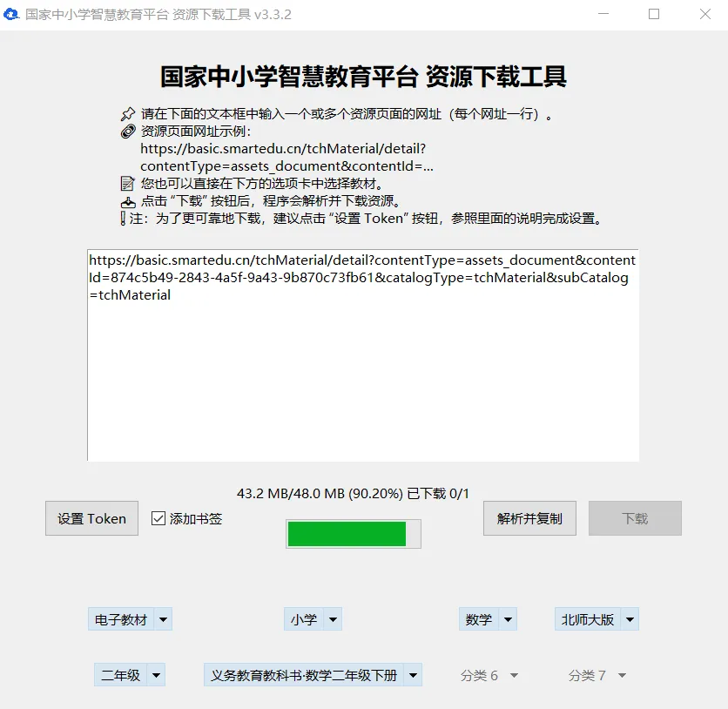
Task: Open the 二年级 grade dropdown
Action: pos(130,675)
